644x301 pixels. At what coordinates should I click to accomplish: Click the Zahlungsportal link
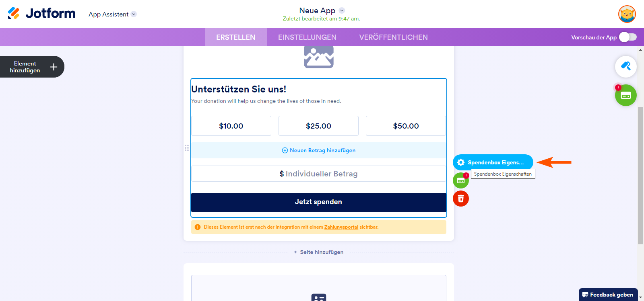click(341, 227)
